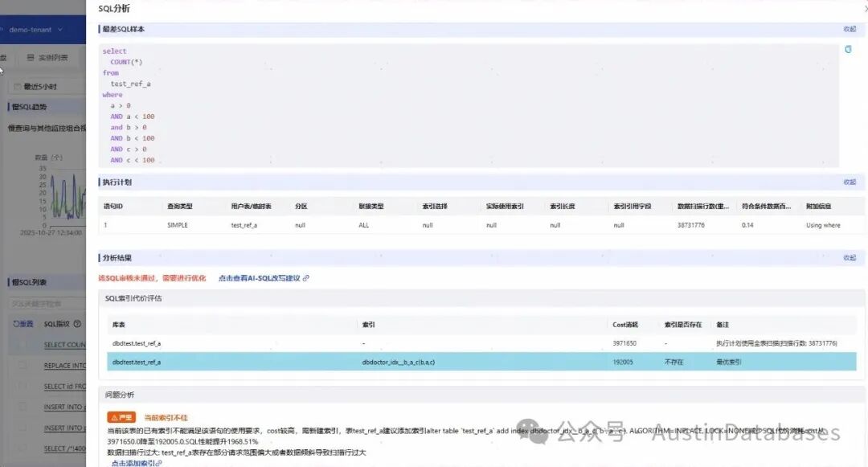Open the SELECT id FRO slow SQL entry

[65, 386]
